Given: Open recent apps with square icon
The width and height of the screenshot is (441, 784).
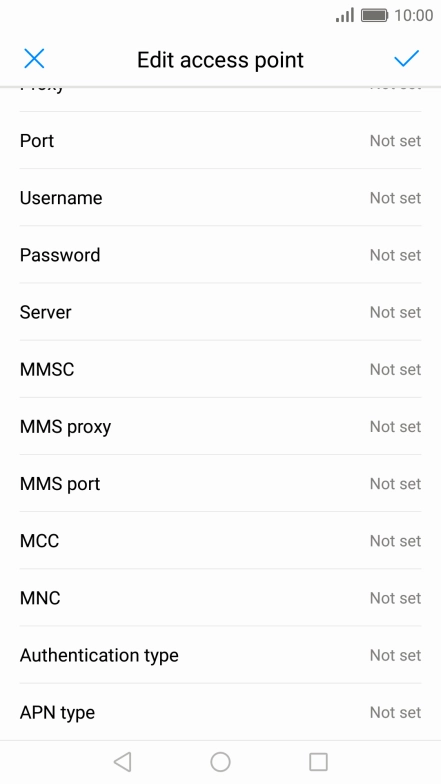Looking at the screenshot, I should (318, 762).
